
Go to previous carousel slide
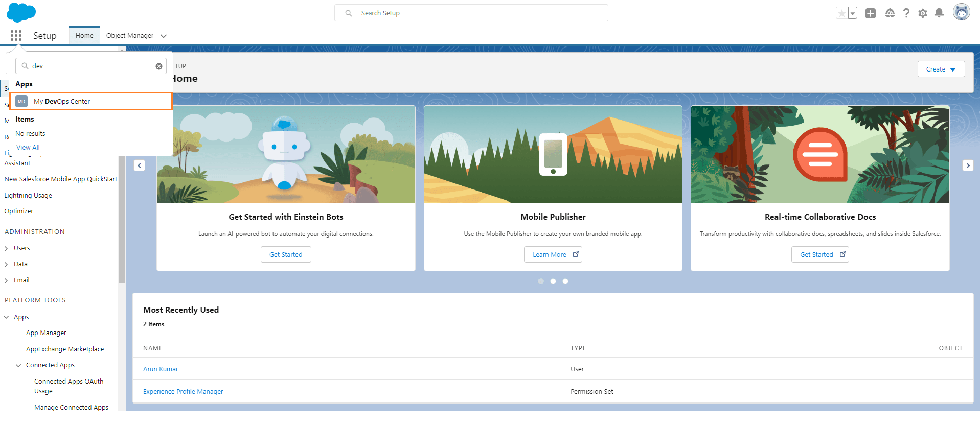139,165
